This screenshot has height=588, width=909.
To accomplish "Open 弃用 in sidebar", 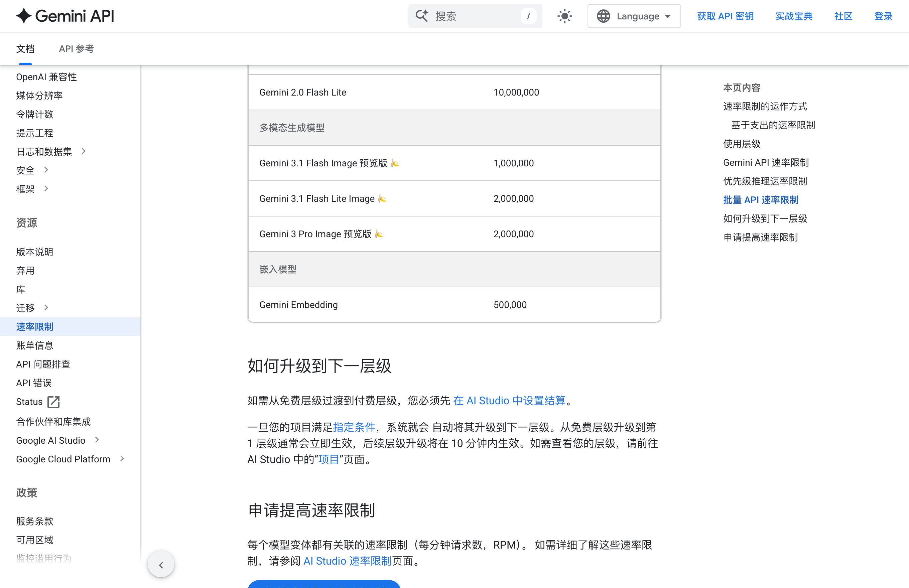I will tap(25, 271).
